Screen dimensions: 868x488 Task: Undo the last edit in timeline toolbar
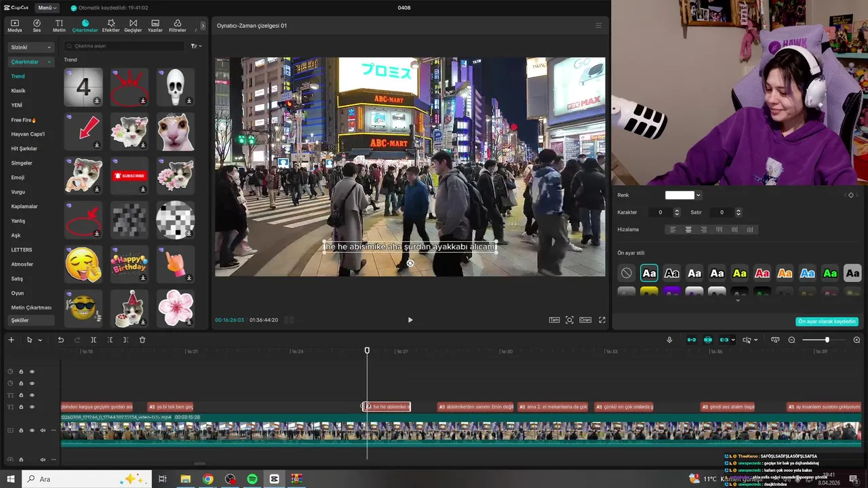tap(60, 340)
